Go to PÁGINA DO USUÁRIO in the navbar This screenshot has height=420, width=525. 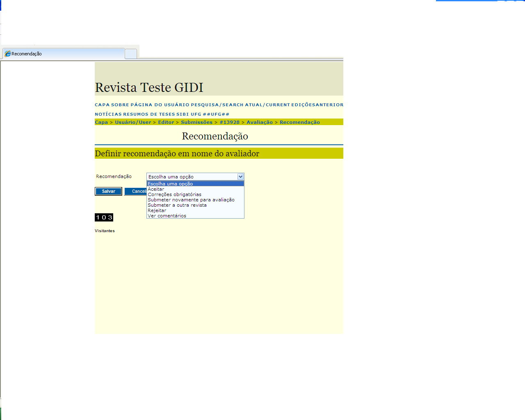tap(160, 105)
